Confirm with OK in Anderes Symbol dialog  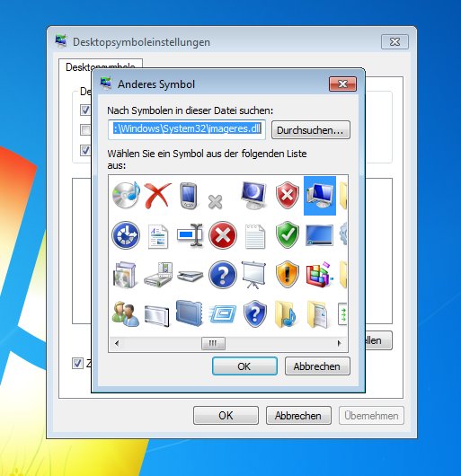(x=244, y=366)
